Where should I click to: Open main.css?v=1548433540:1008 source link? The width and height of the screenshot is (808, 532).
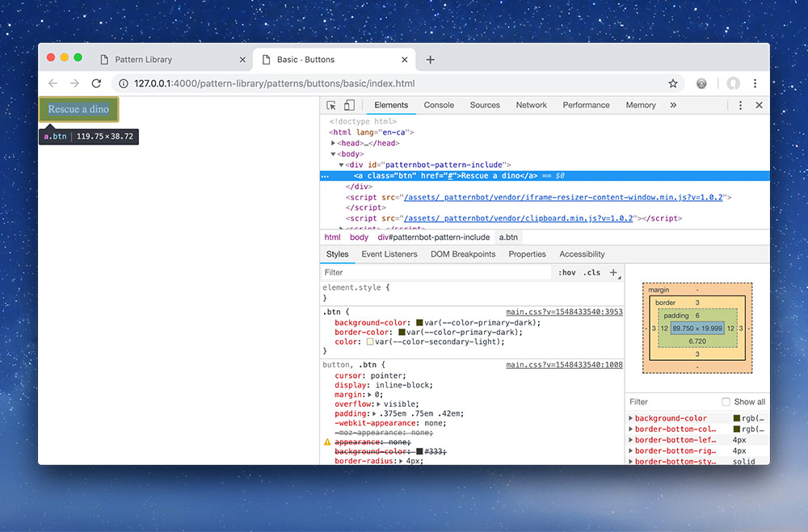[x=564, y=365]
